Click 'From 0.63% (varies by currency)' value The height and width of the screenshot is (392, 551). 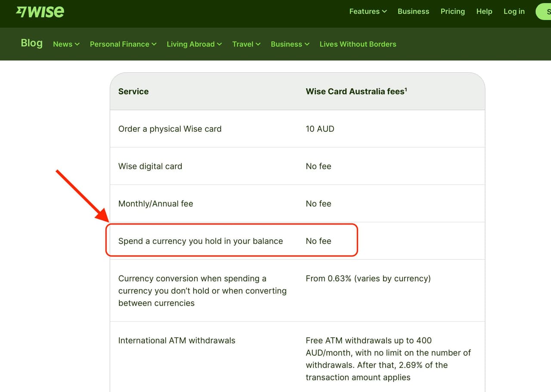pos(368,278)
